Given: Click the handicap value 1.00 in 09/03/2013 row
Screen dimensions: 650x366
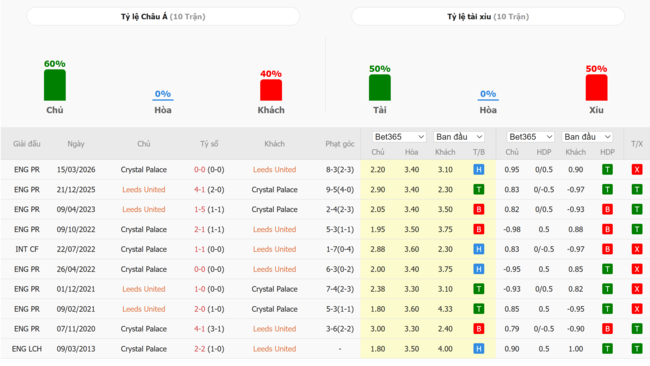Looking at the screenshot, I should pyautogui.click(x=576, y=349).
